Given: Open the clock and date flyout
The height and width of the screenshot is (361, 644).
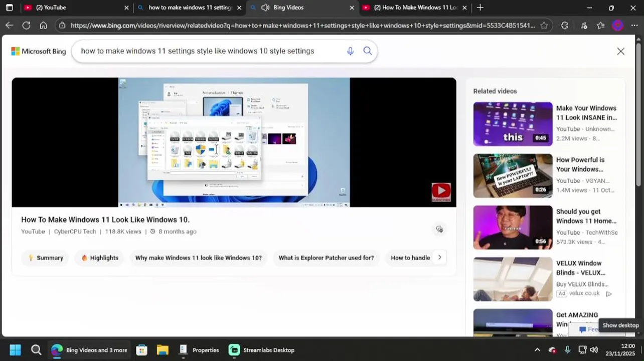Looking at the screenshot, I should point(620,350).
